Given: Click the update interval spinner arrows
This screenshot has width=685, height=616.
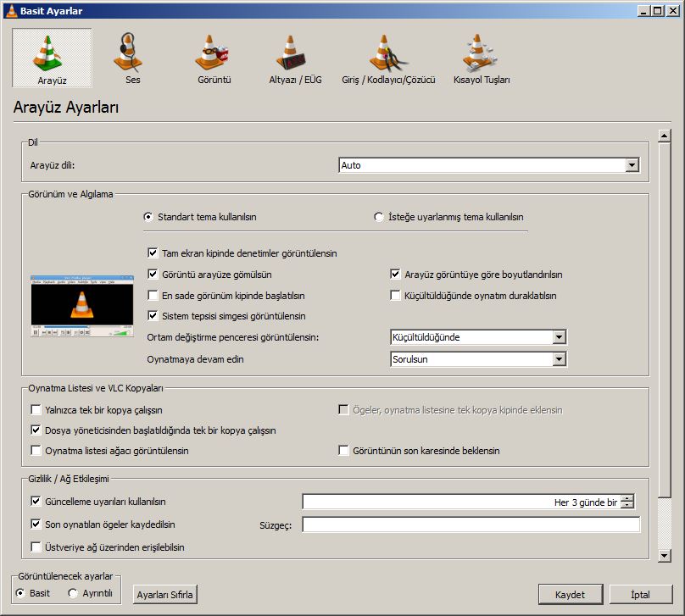Looking at the screenshot, I should point(627,502).
